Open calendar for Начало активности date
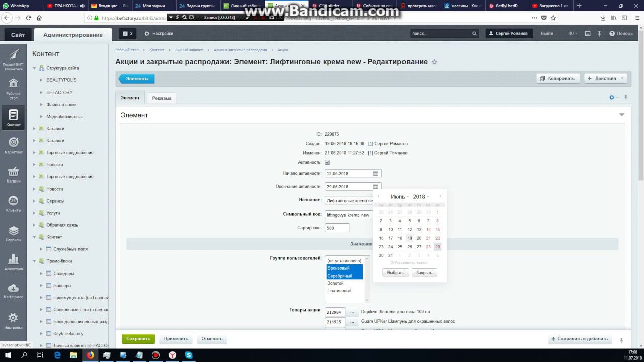The width and height of the screenshot is (644, 362). click(375, 173)
